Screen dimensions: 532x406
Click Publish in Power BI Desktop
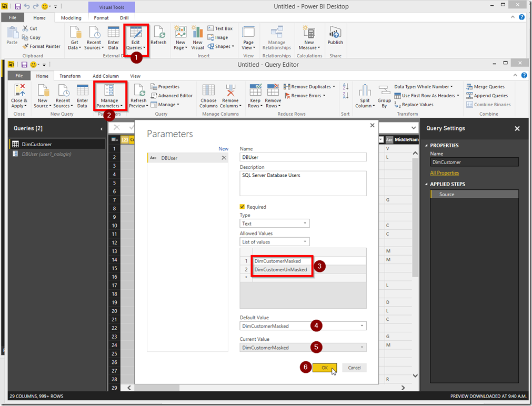335,35
